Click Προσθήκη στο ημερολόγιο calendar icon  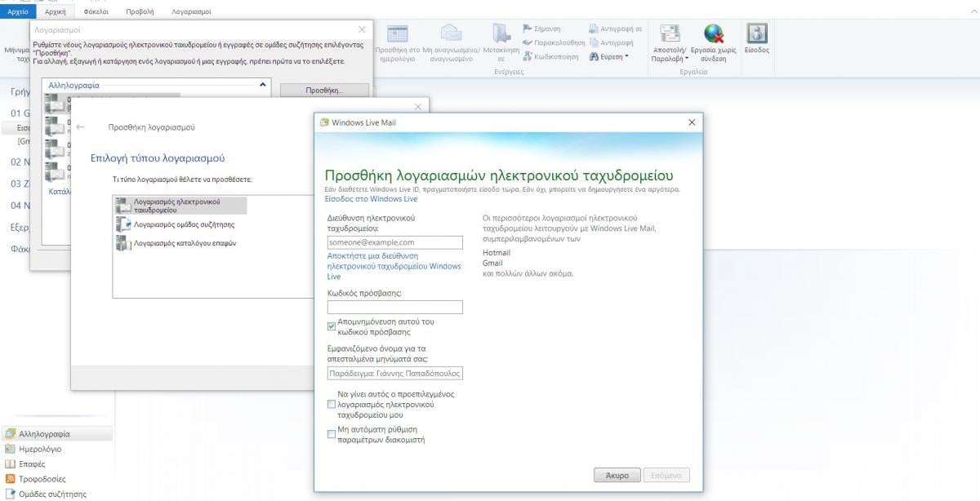point(398,34)
